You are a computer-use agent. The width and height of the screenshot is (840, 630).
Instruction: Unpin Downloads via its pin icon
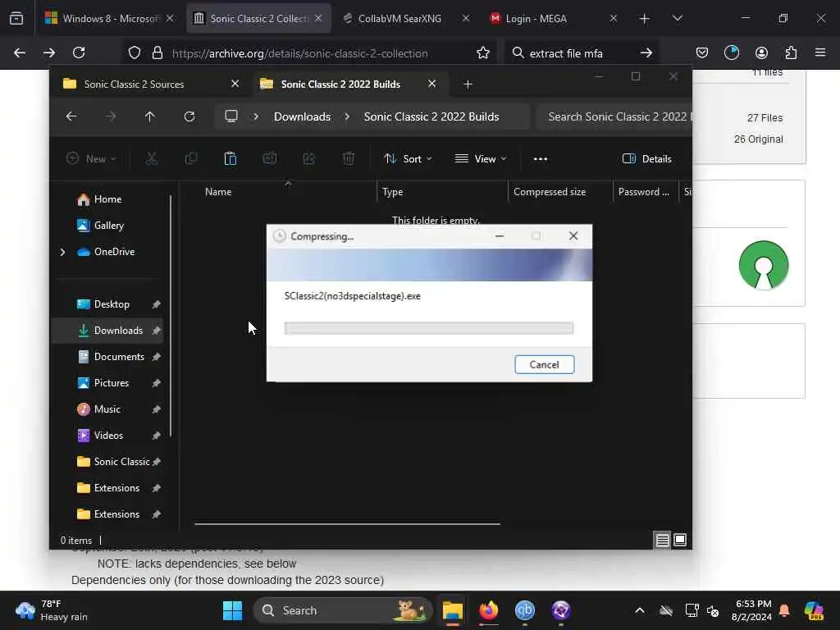tap(156, 331)
